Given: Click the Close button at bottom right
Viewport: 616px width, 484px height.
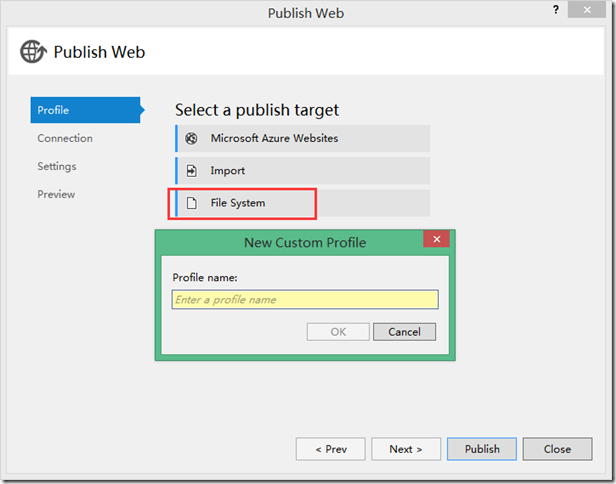Looking at the screenshot, I should [x=557, y=449].
